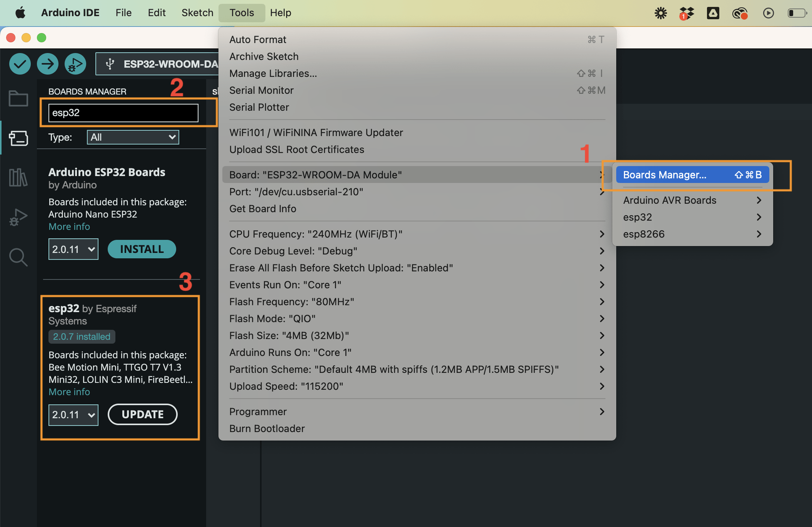Expand the Partition Scheme submenu
This screenshot has width=812, height=527.
click(417, 369)
